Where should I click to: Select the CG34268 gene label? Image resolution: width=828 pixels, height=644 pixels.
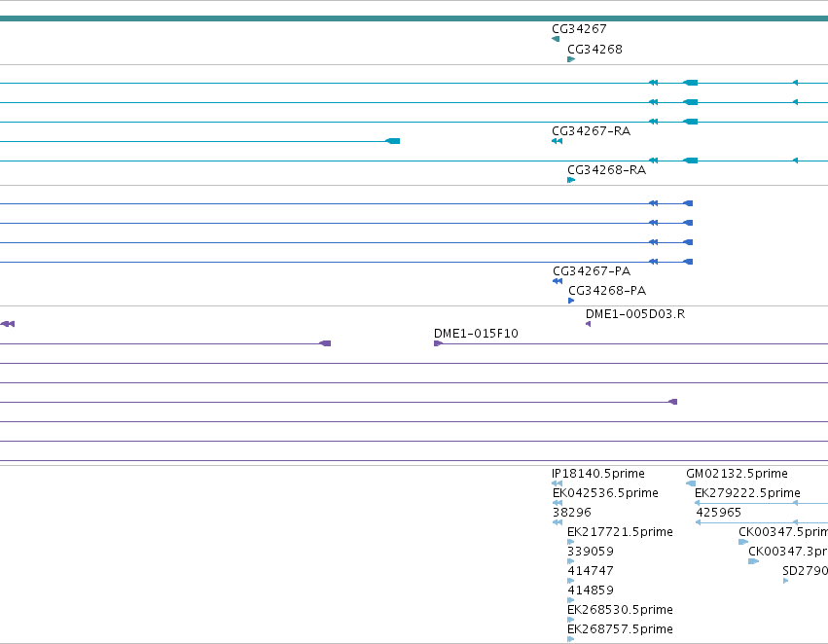tap(594, 50)
